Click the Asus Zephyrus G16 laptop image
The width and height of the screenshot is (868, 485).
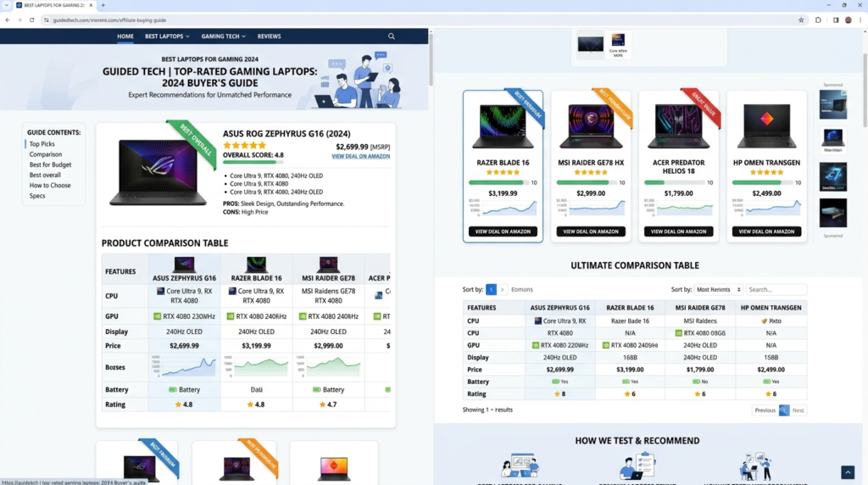(159, 172)
